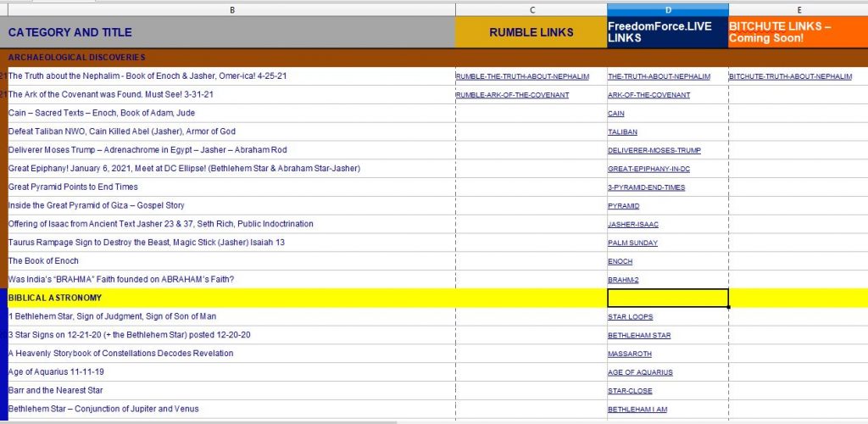868x424 pixels.
Task: Open AGE OF AQUARIUS link
Action: 640,372
